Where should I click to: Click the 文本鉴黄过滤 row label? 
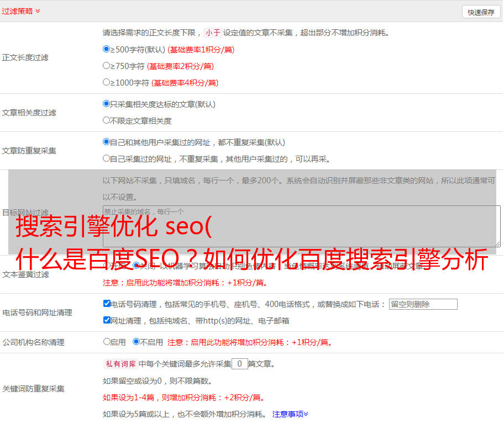click(x=26, y=274)
